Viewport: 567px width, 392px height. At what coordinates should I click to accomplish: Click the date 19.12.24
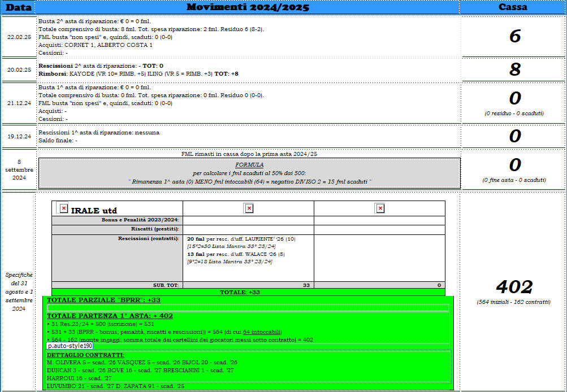point(19,137)
